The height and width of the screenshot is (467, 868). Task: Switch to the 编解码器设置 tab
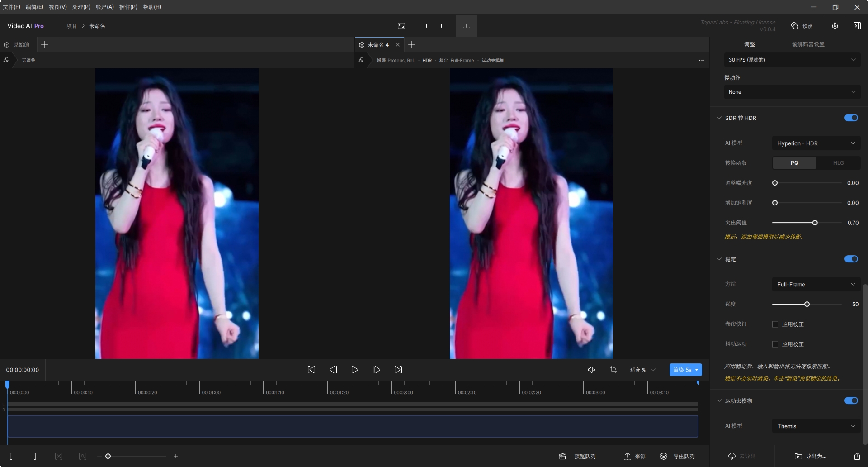click(x=808, y=44)
